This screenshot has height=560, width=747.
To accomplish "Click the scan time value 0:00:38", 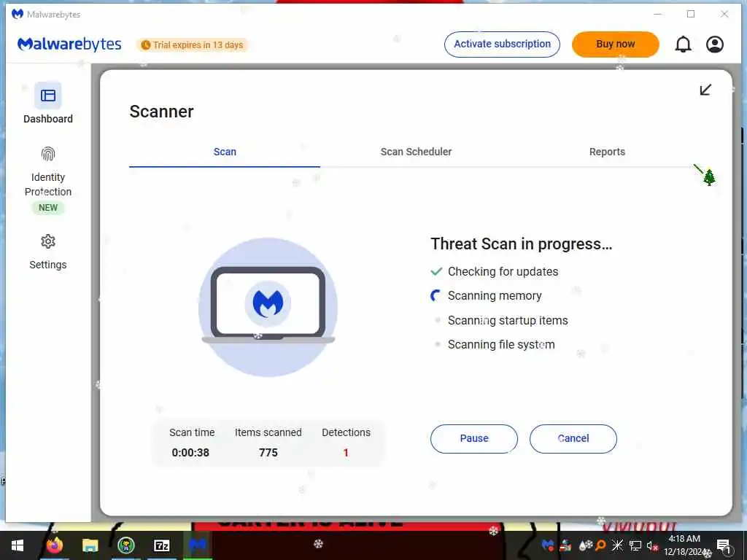I will (190, 453).
